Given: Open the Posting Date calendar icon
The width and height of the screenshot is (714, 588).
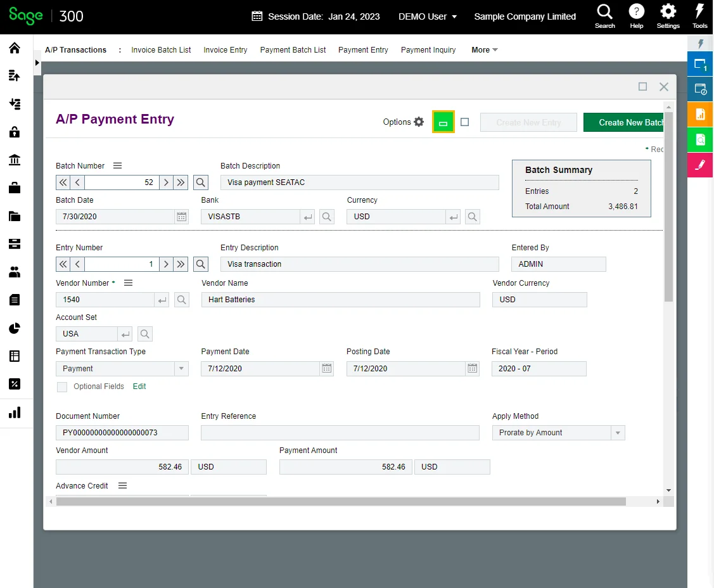Looking at the screenshot, I should pos(472,369).
